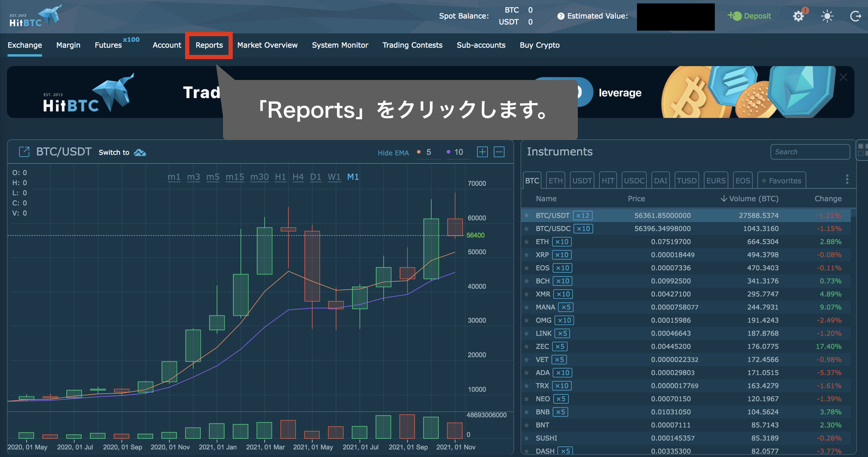Select W1 chart timeframe
The image size is (868, 457).
pos(334,177)
